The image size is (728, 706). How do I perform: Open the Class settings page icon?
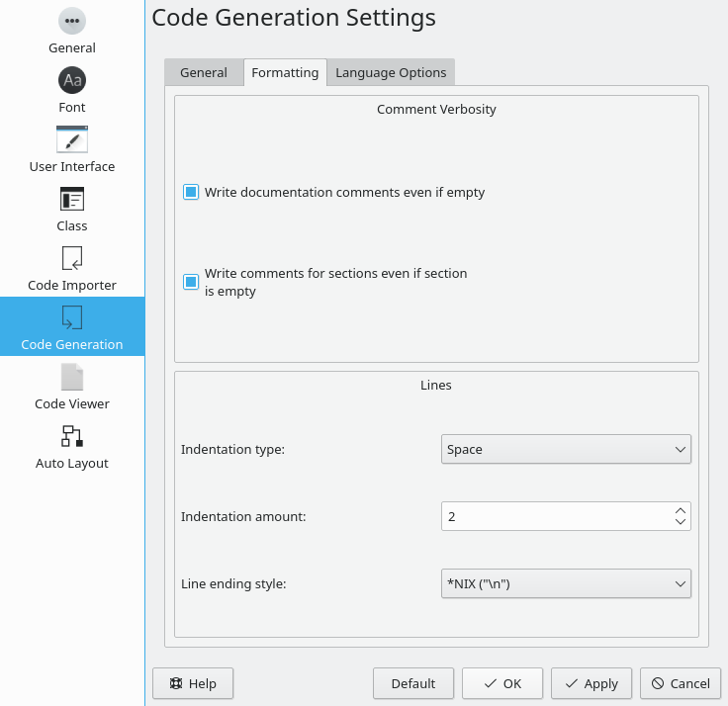(x=72, y=199)
